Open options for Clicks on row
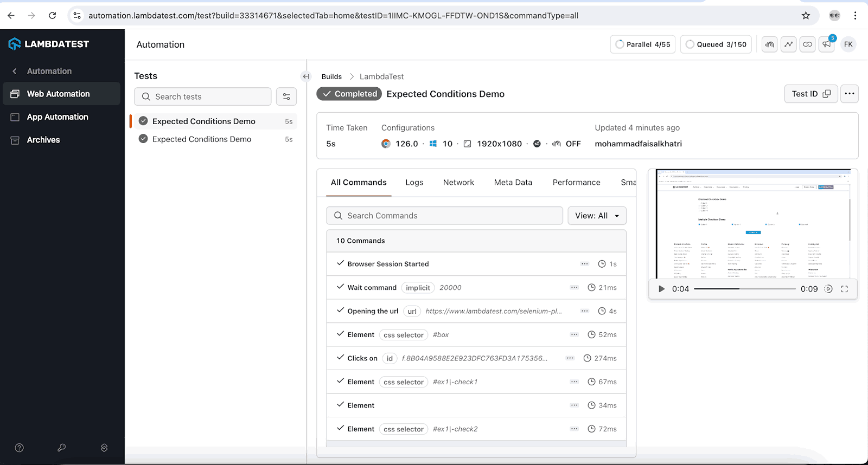Viewport: 868px width, 465px height. point(570,358)
